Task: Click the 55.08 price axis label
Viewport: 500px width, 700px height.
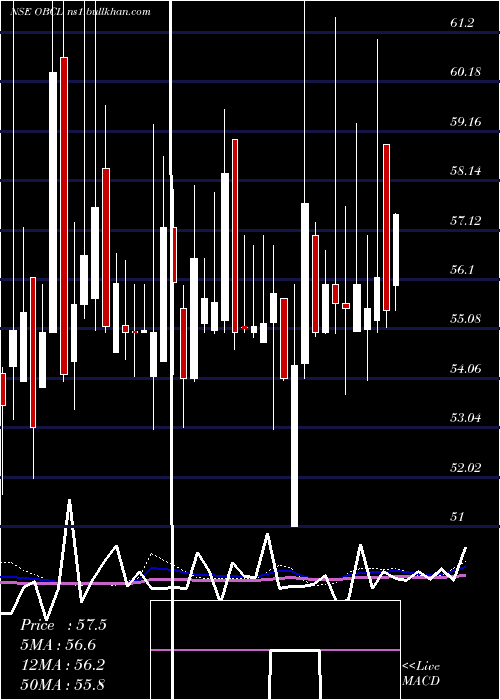Action: [x=466, y=319]
